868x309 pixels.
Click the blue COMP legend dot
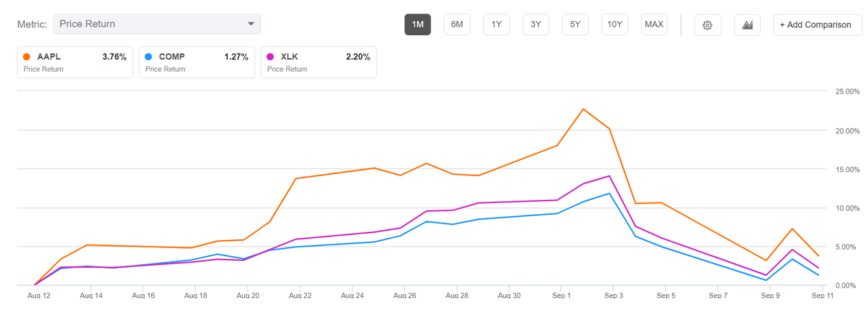click(148, 57)
